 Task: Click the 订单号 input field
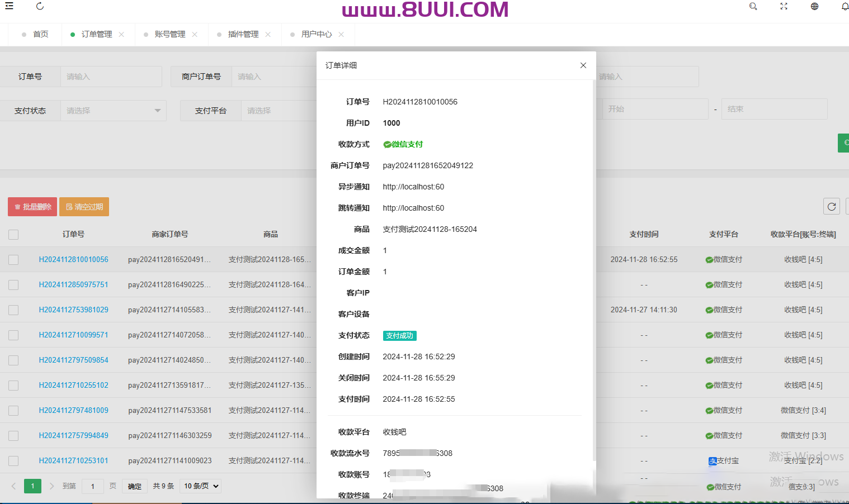110,77
